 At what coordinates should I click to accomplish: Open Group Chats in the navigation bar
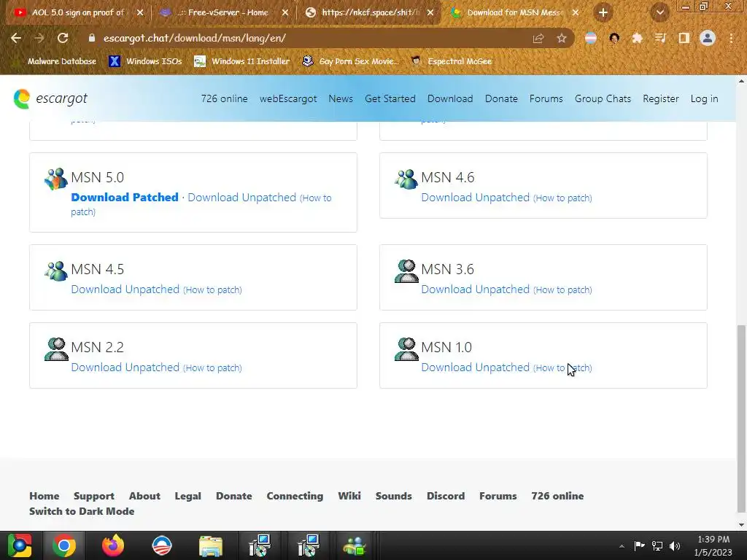603,98
